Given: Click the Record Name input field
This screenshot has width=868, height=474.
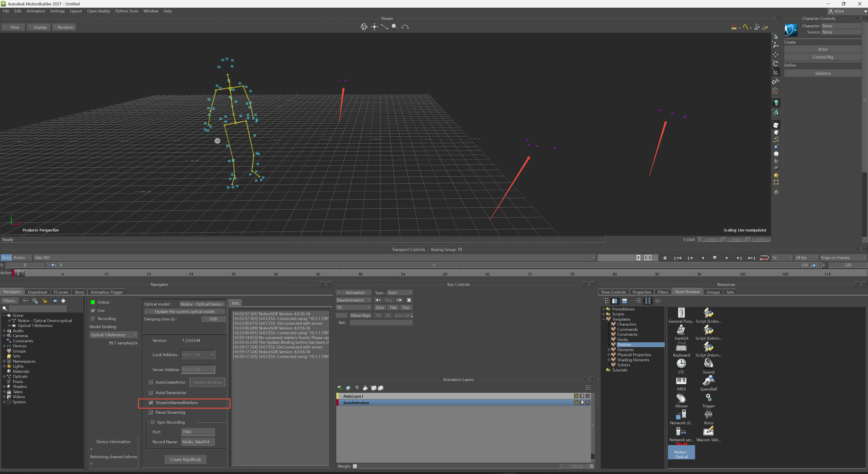Looking at the screenshot, I should click(198, 442).
